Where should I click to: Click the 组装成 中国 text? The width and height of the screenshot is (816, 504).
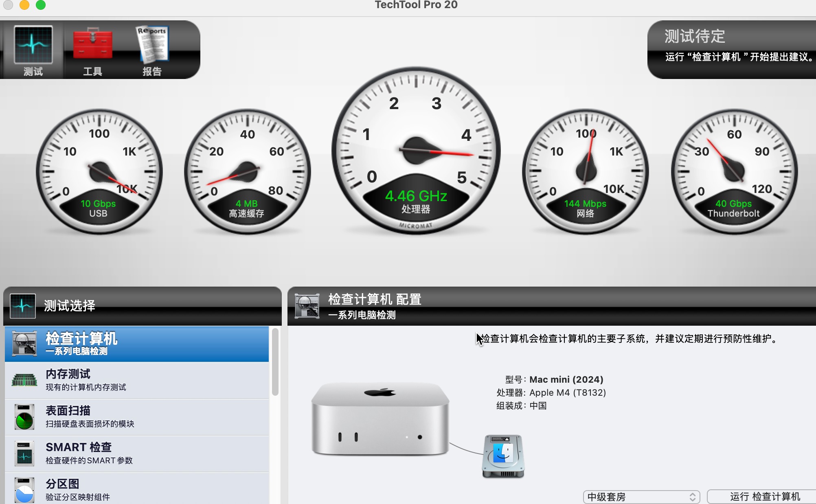[x=521, y=405]
